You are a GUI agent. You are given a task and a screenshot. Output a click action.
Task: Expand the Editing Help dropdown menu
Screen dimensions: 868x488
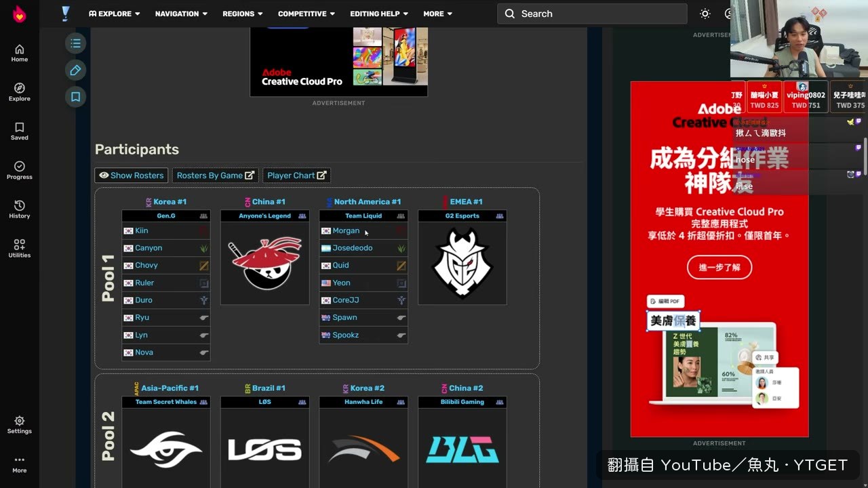[379, 14]
